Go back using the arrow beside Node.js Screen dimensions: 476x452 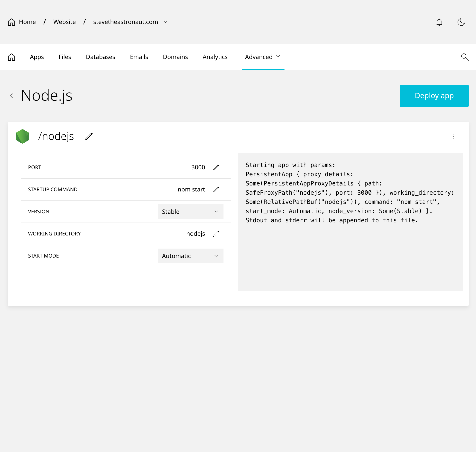[12, 96]
